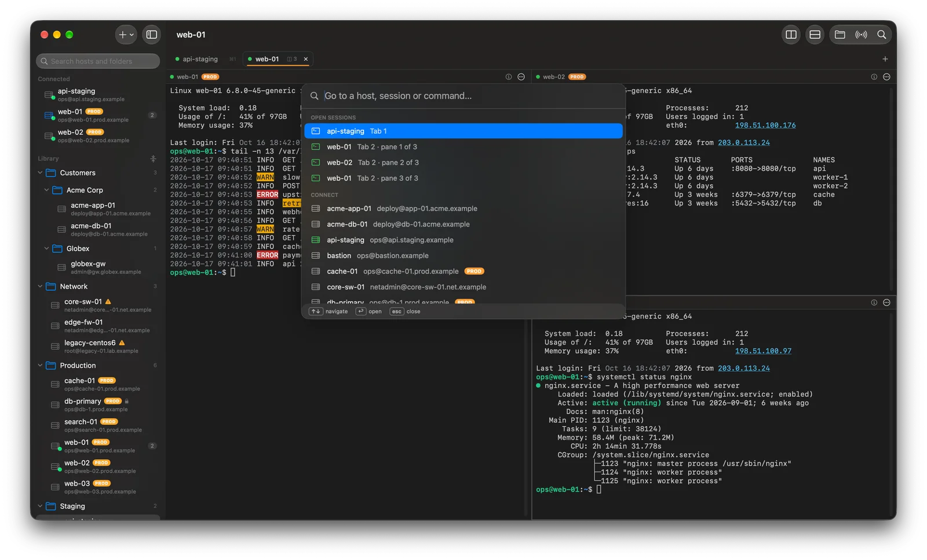Close the web-01 tab
The width and height of the screenshot is (927, 560).
[306, 59]
